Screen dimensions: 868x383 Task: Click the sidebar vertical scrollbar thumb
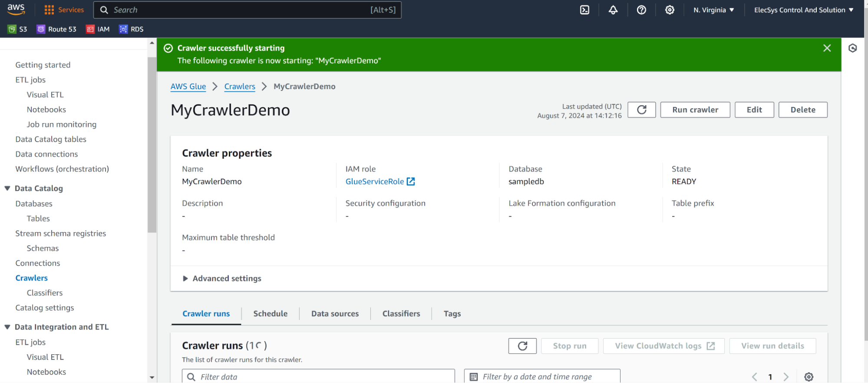point(152,145)
